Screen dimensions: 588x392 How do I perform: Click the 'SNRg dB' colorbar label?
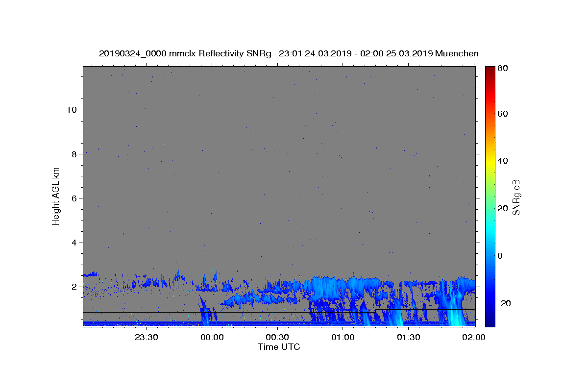(516, 197)
